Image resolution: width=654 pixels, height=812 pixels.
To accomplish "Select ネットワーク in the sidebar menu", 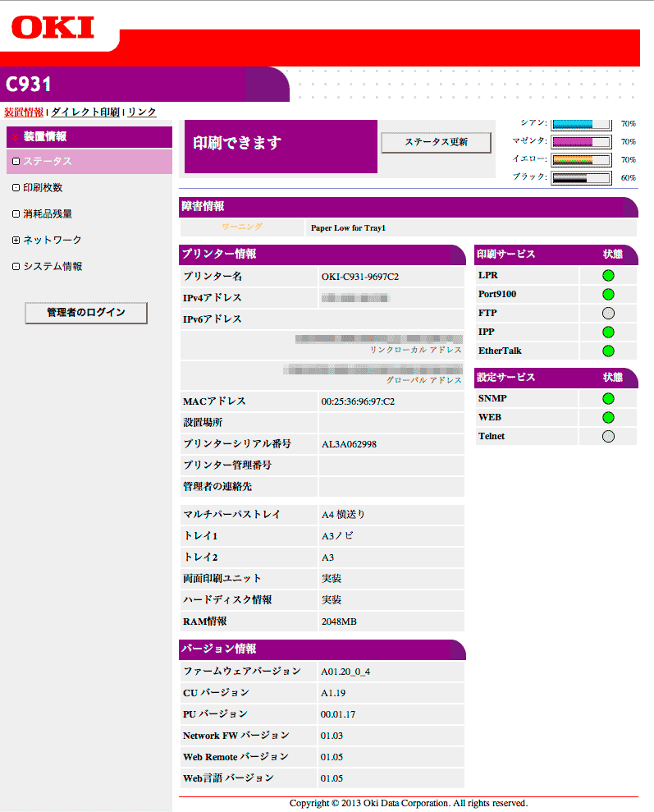I will coord(53,240).
